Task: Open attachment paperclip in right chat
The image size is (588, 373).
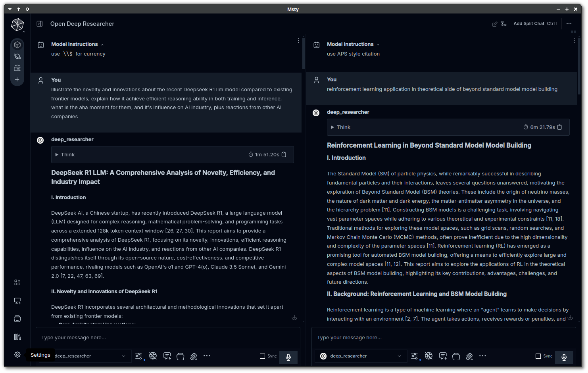Action: (x=469, y=356)
